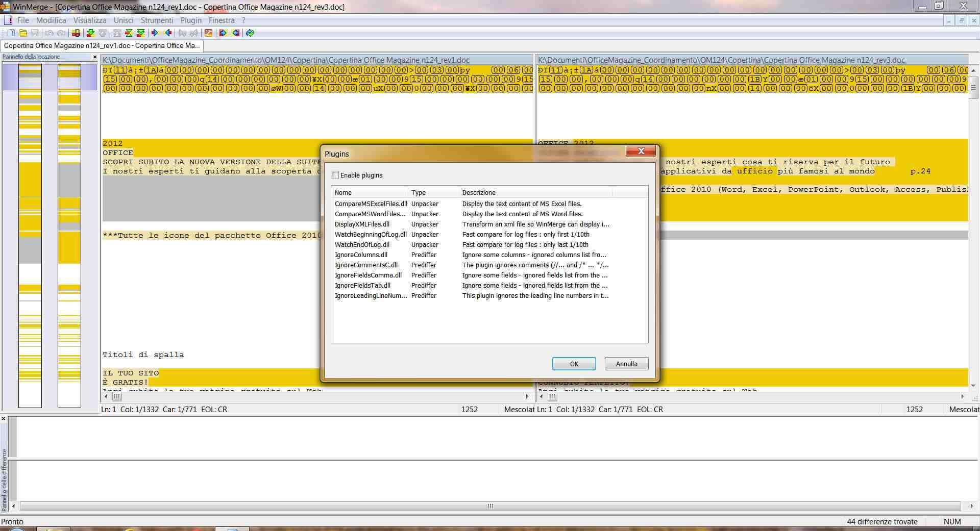Viewport: 980px width, 531px height.
Task: Sort plugin list by Type column
Action: pyautogui.click(x=434, y=193)
